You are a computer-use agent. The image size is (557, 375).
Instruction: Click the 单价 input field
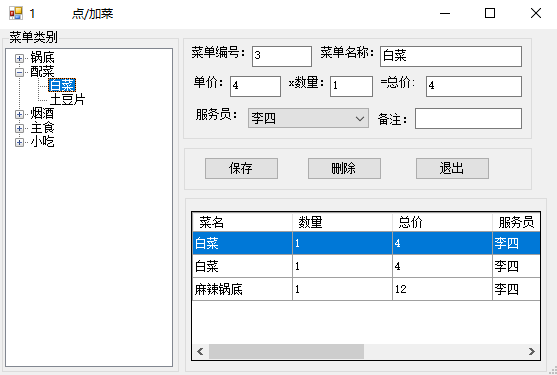pyautogui.click(x=255, y=86)
